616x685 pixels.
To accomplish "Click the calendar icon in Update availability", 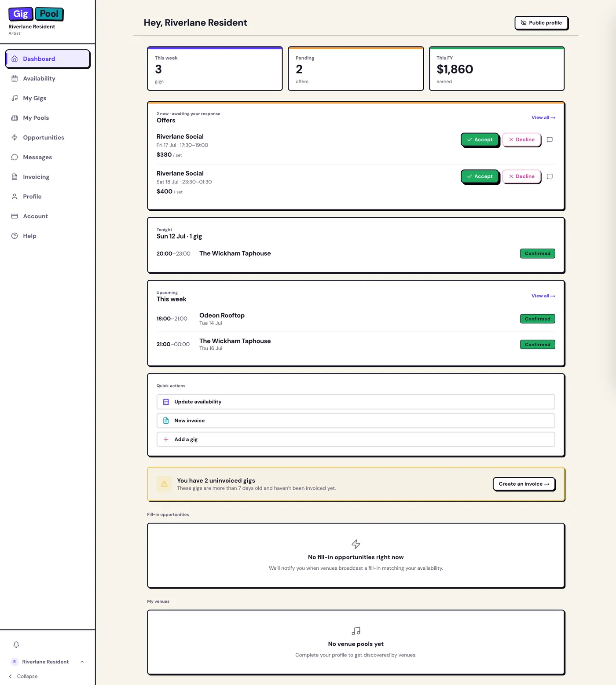I will (166, 402).
